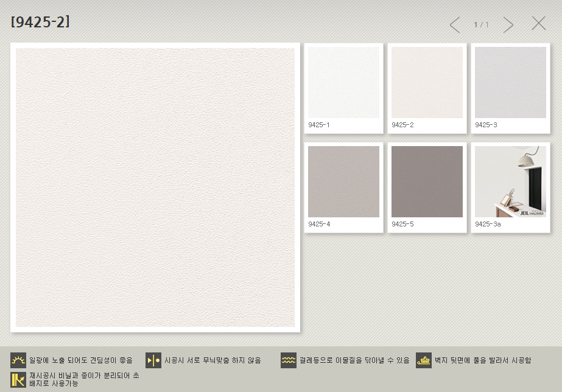
Task: Click the large wallpaper preview image
Action: point(155,187)
